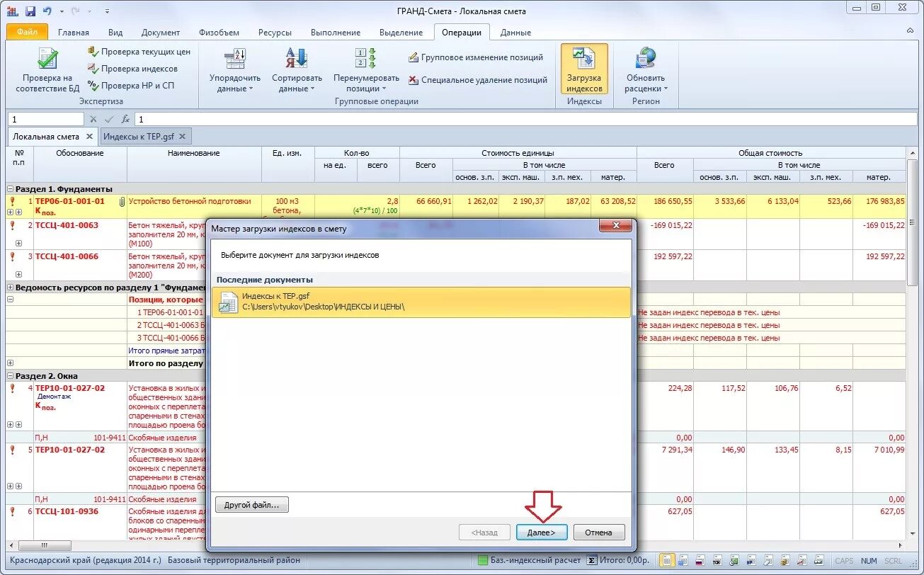Image resolution: width=924 pixels, height=575 pixels.
Task: Switch to the 'Выполнение' ribbon tab
Action: (334, 33)
